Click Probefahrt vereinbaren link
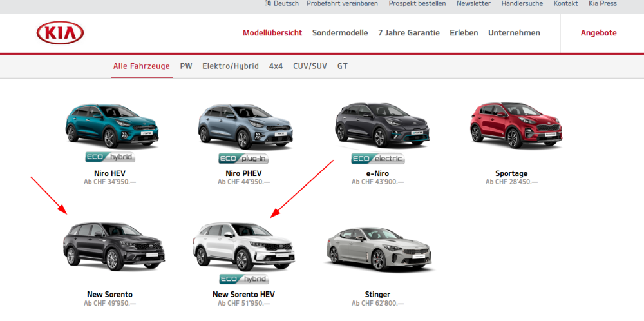This screenshot has height=321, width=644. pyautogui.click(x=342, y=3)
